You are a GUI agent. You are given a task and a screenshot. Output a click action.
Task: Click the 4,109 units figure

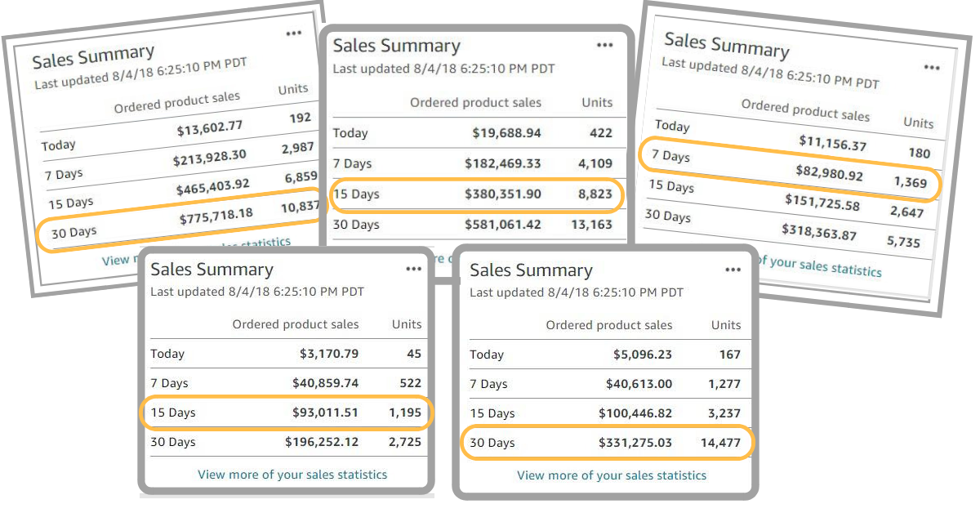tap(595, 163)
